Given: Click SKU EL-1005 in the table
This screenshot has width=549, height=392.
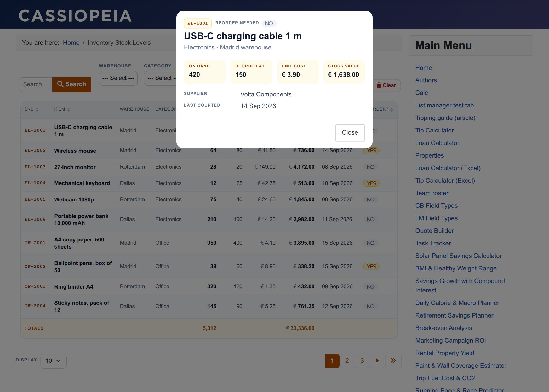Looking at the screenshot, I should pyautogui.click(x=35, y=199).
